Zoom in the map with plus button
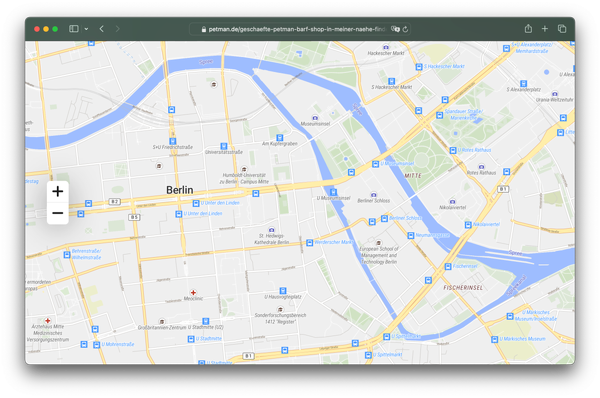 (x=58, y=191)
